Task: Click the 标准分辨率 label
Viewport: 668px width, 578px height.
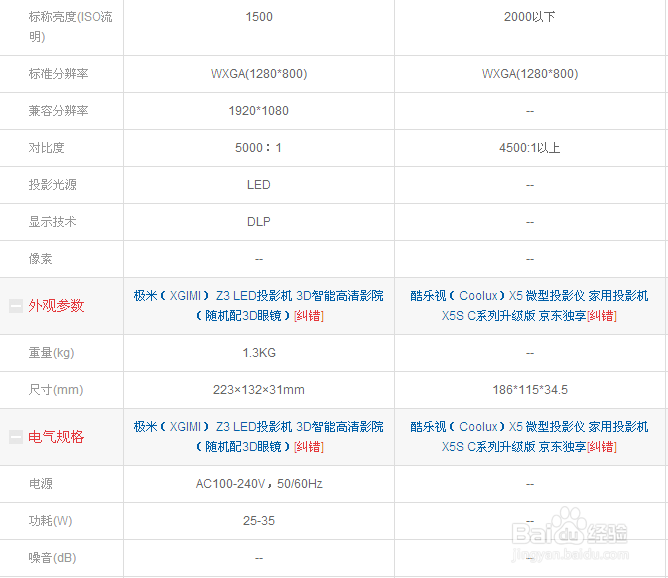Action: tap(58, 74)
